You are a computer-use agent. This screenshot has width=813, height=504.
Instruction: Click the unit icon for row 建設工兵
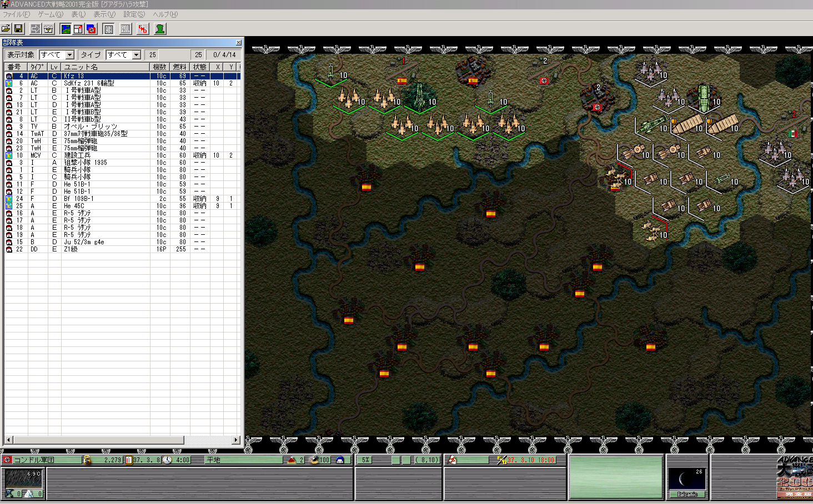tap(9, 155)
